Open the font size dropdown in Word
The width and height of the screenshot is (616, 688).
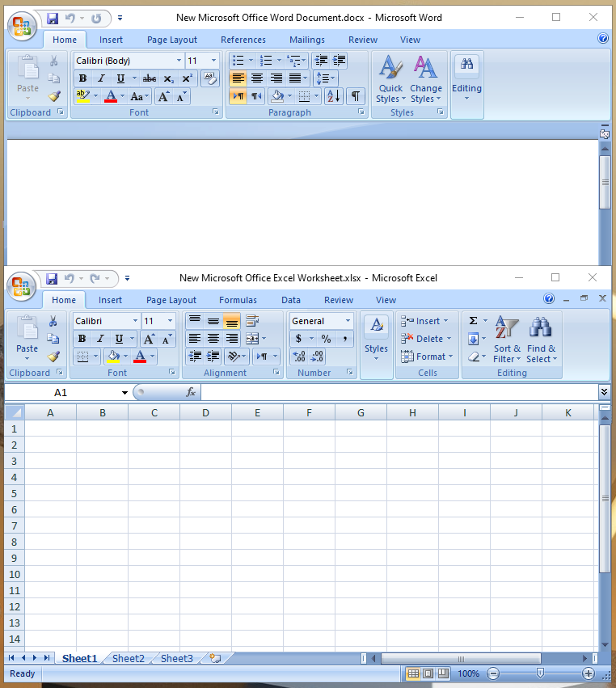tap(214, 61)
